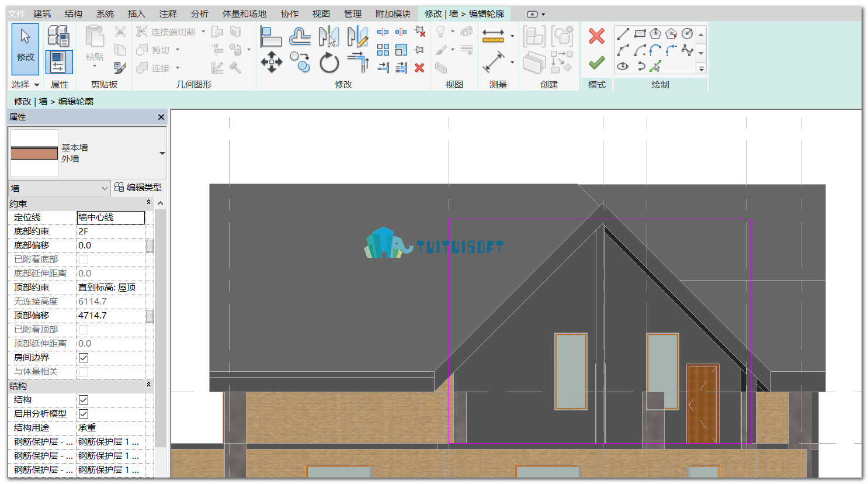Cancel edit mode with the red X
The image size is (868, 484).
click(x=596, y=36)
